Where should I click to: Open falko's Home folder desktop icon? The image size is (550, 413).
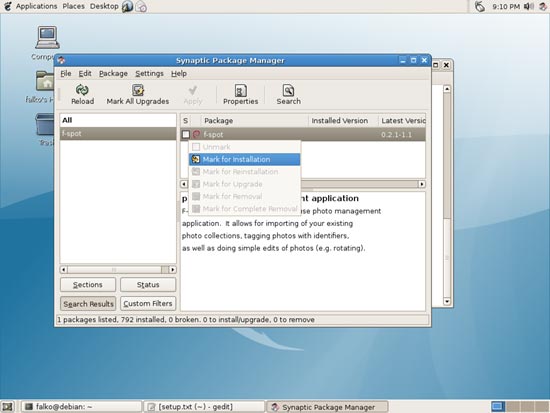45,81
